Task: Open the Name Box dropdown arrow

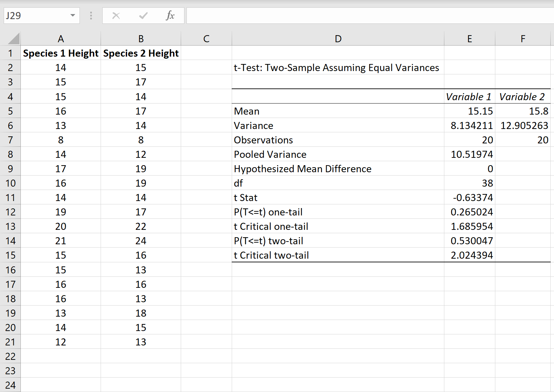Action: pyautogui.click(x=72, y=15)
